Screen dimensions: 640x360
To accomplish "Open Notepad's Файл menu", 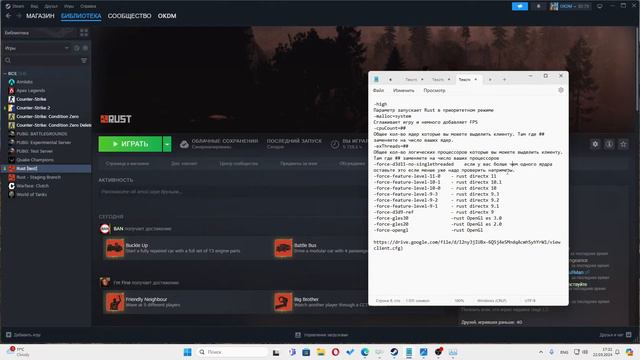I will 378,91.
